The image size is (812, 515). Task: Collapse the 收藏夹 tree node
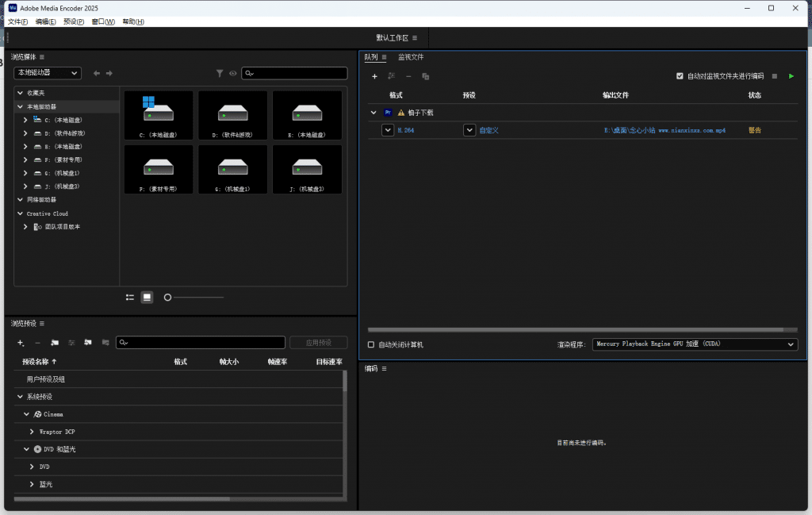click(x=20, y=93)
